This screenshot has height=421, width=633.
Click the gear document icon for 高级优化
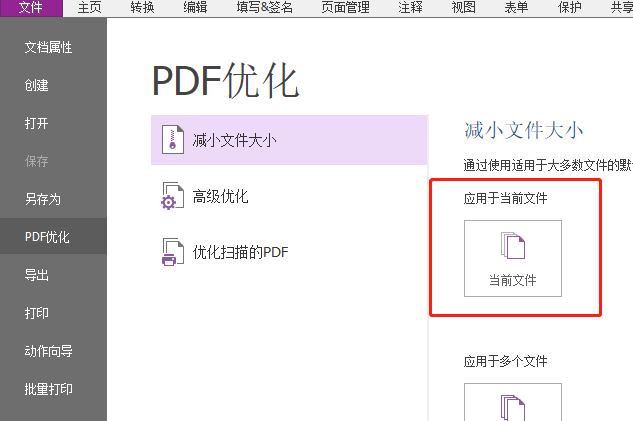172,196
